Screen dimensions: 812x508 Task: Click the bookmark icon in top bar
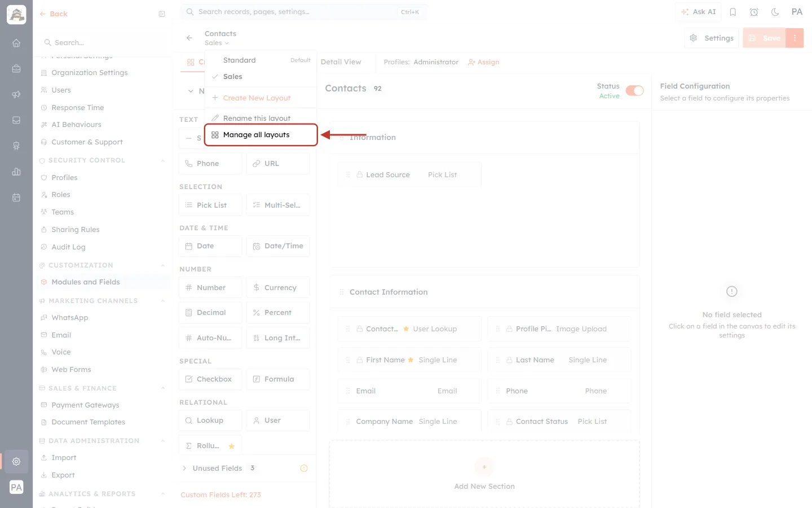pyautogui.click(x=733, y=12)
